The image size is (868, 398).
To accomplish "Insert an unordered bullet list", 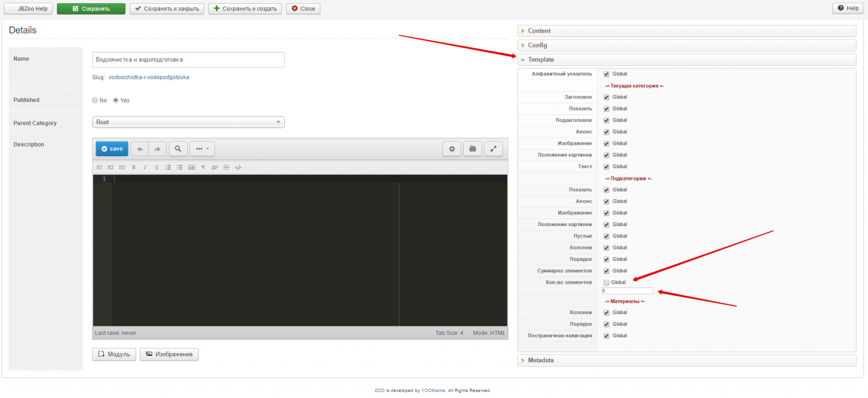I will tap(180, 168).
